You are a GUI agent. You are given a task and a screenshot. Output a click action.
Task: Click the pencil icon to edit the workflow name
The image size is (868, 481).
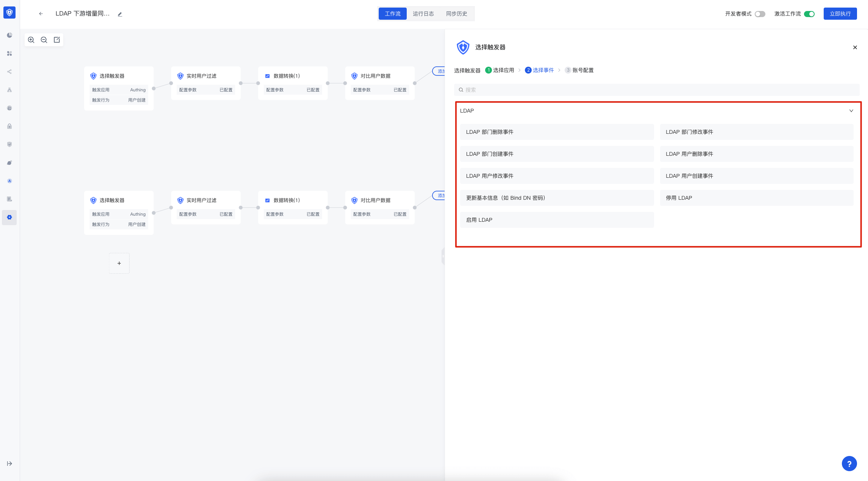pos(120,14)
